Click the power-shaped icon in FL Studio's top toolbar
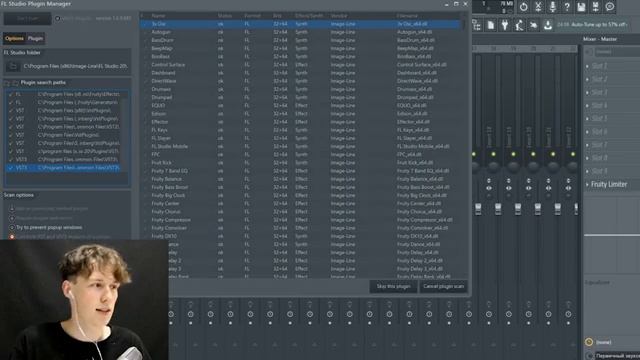Viewport: 640px width, 360px height. [x=524, y=7]
